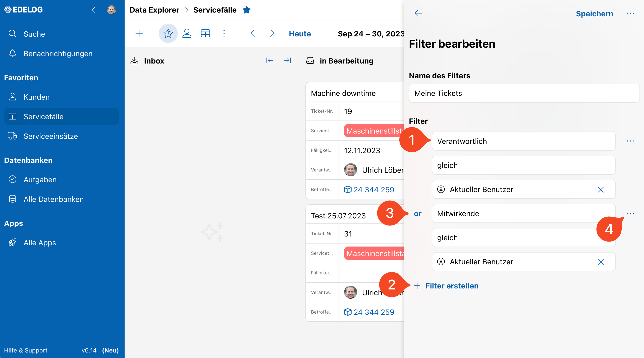
Task: Expand Inbox column to the right
Action: (x=287, y=61)
